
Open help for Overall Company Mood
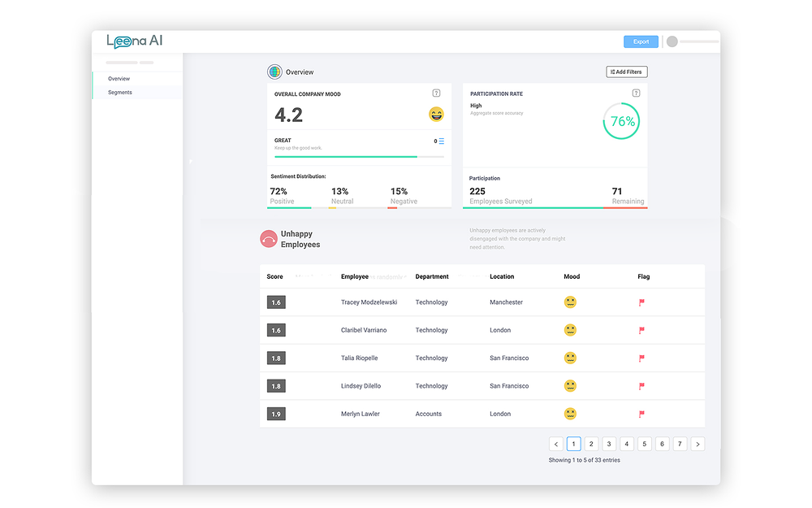[x=436, y=93]
